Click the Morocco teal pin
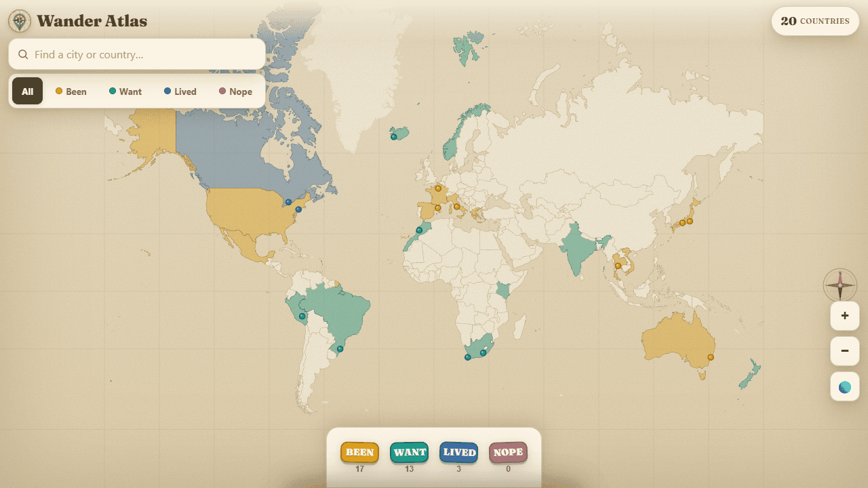868x488 pixels. (x=419, y=230)
